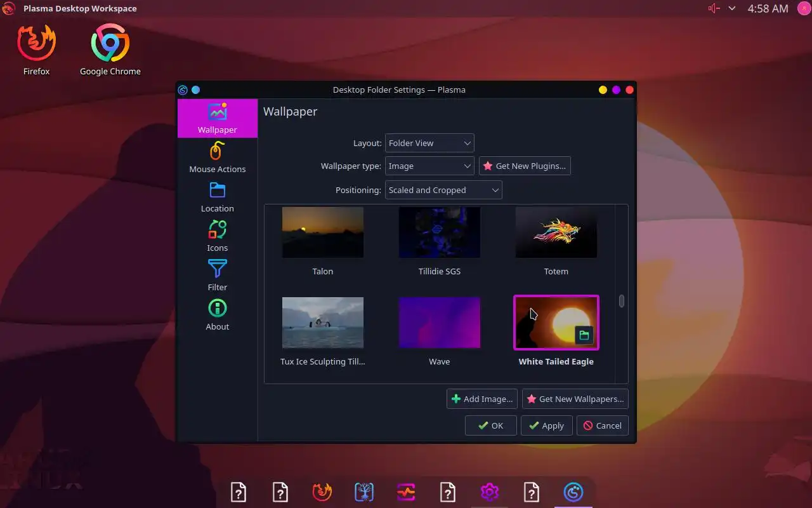Click the Plasma Desktop Workspace panel title

click(80, 9)
